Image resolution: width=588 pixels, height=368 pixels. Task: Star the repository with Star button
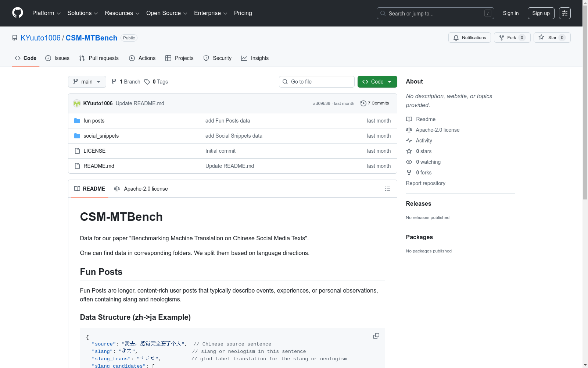tap(552, 38)
